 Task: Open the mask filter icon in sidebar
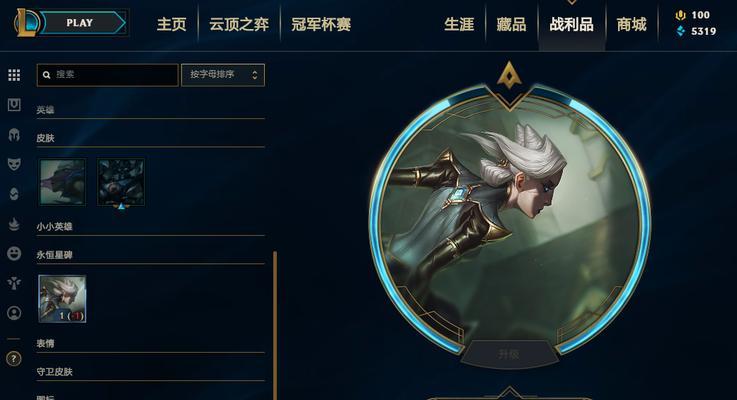coord(14,164)
